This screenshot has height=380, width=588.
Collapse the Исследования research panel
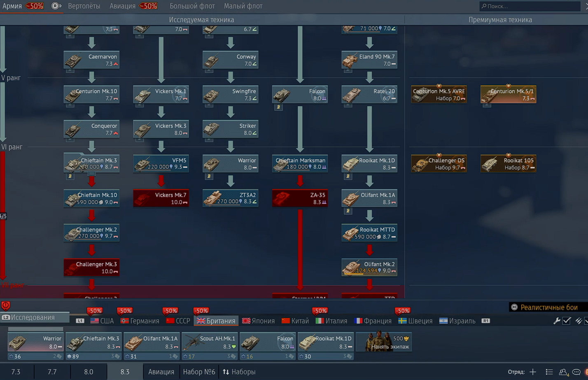[x=35, y=317]
